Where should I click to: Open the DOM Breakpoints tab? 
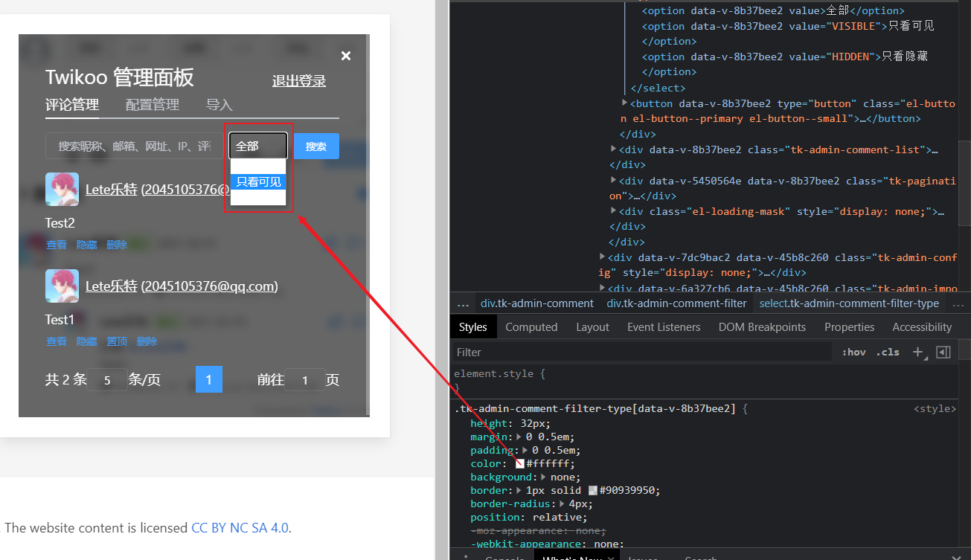(762, 327)
